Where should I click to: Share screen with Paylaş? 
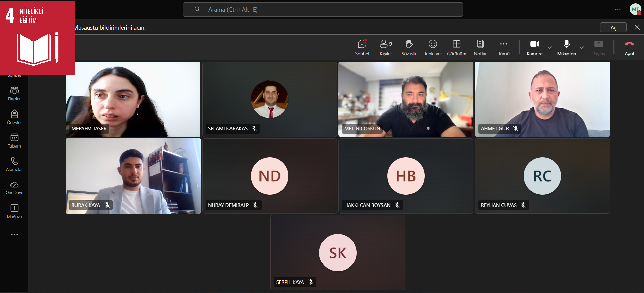[x=599, y=47]
